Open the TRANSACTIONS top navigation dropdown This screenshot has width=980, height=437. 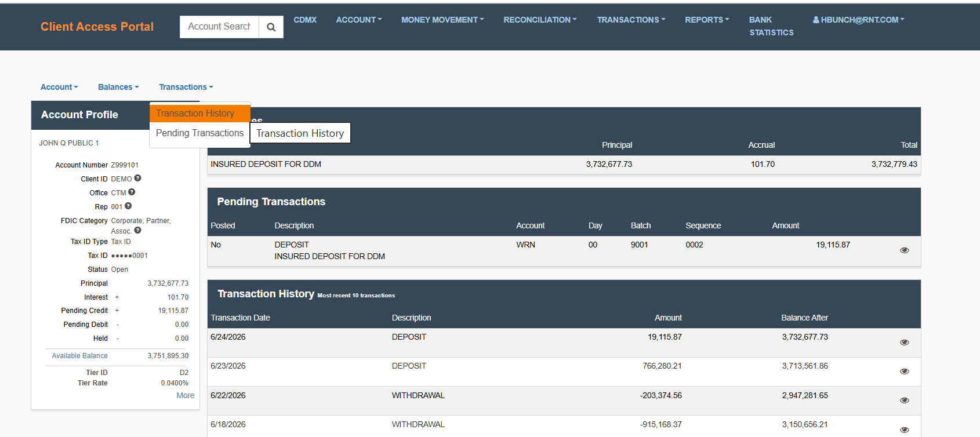coord(631,20)
